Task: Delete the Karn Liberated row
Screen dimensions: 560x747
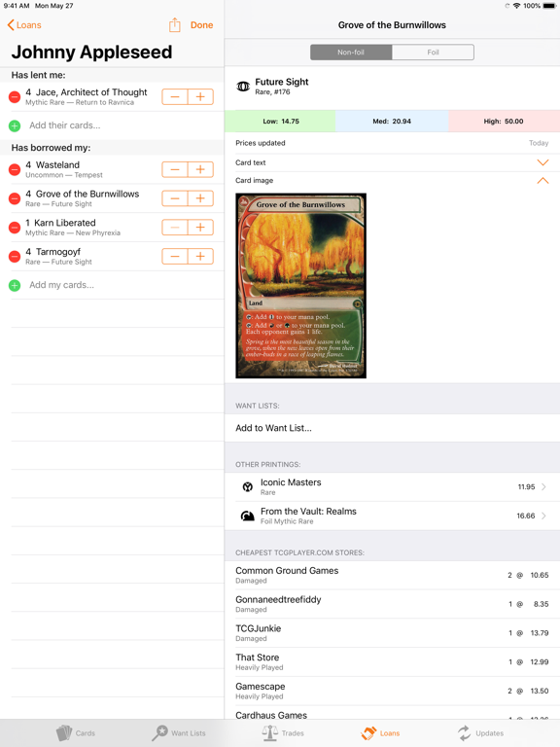Action: 15,228
